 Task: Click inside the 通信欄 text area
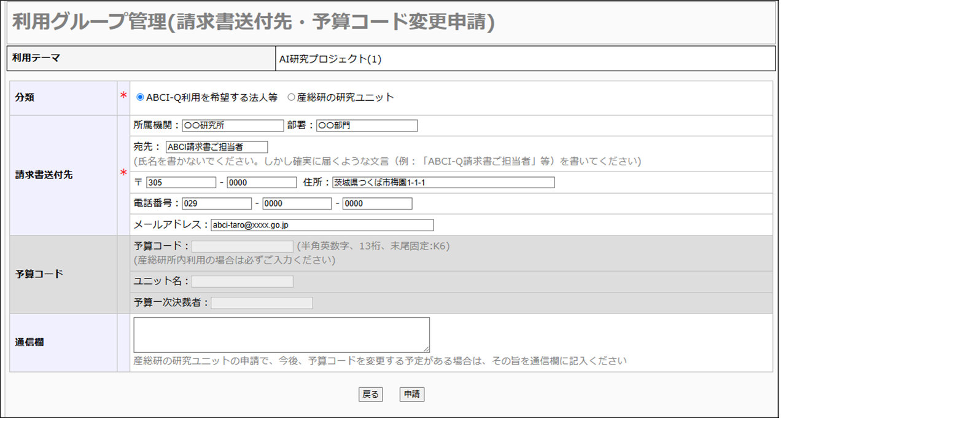(x=281, y=335)
